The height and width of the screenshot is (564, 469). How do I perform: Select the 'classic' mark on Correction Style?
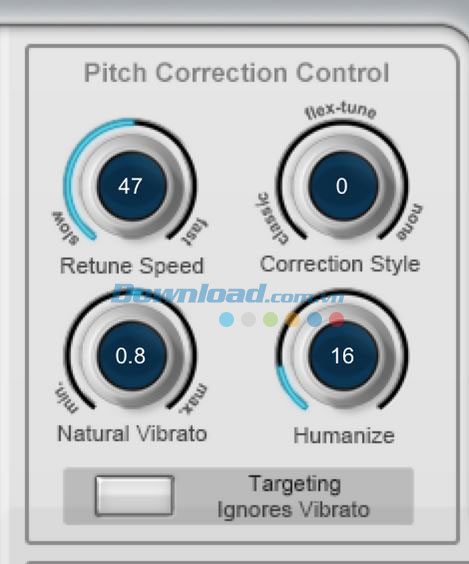tap(271, 218)
